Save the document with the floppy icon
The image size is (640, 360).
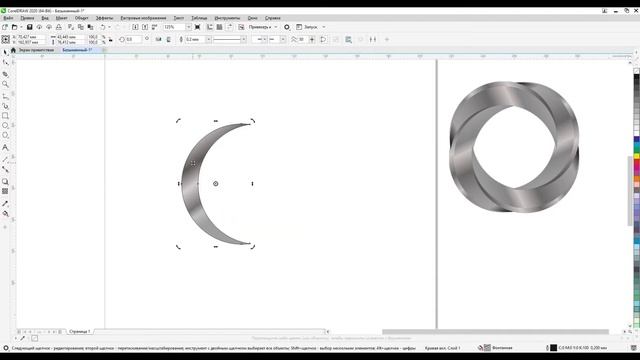pos(29,27)
